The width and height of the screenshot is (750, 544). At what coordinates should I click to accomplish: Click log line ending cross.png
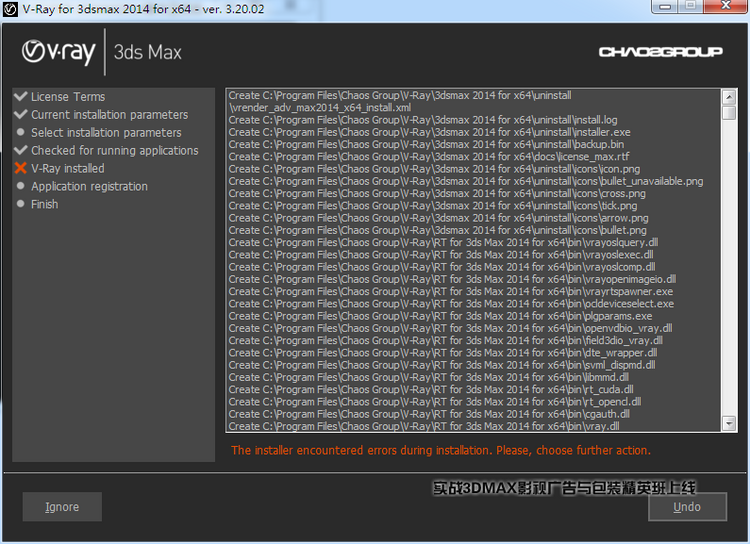click(437, 193)
